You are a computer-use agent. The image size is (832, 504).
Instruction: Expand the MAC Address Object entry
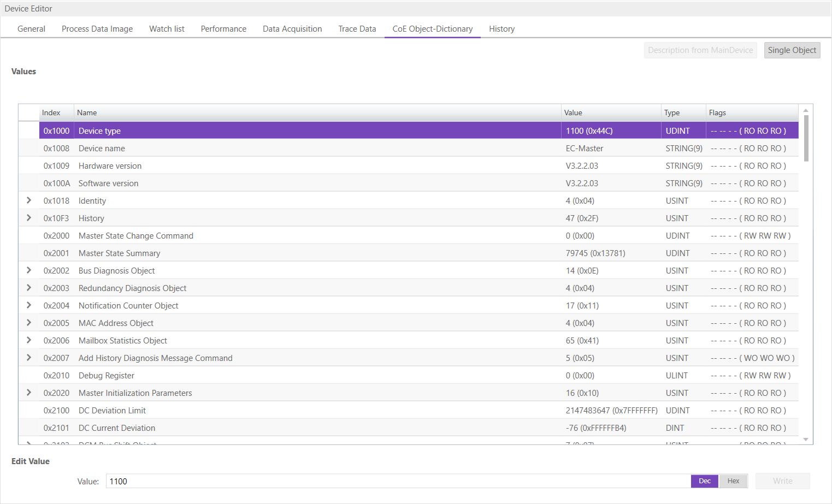pyautogui.click(x=29, y=323)
